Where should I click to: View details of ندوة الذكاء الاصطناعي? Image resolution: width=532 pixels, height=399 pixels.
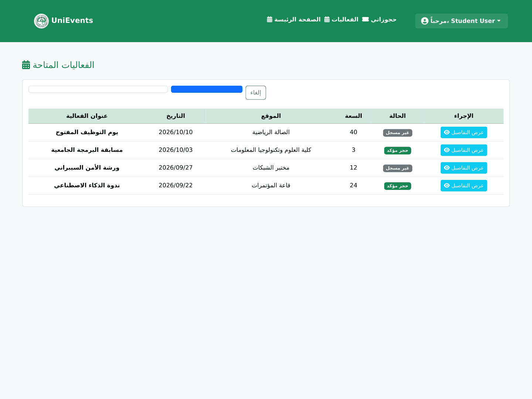coord(464,185)
